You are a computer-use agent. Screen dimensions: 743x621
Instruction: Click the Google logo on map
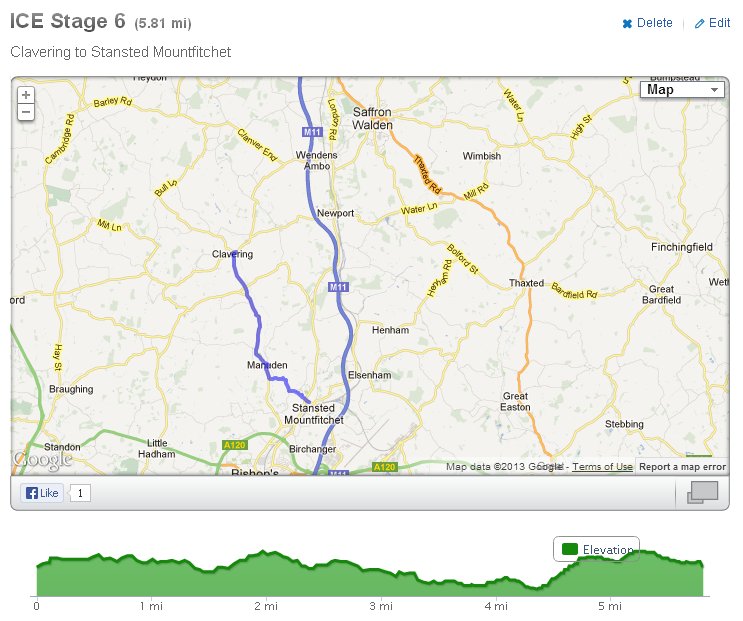pos(42,460)
